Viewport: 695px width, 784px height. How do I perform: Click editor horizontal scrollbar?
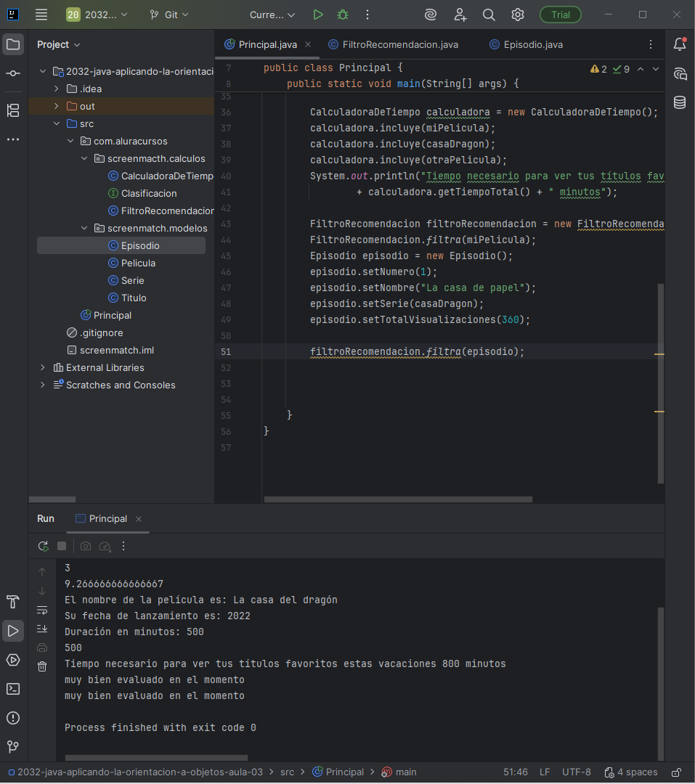[398, 499]
